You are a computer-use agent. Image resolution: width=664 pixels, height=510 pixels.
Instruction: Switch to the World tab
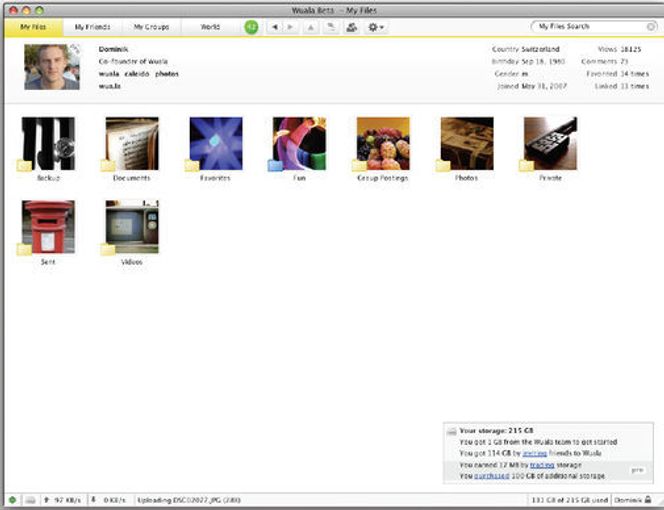210,27
